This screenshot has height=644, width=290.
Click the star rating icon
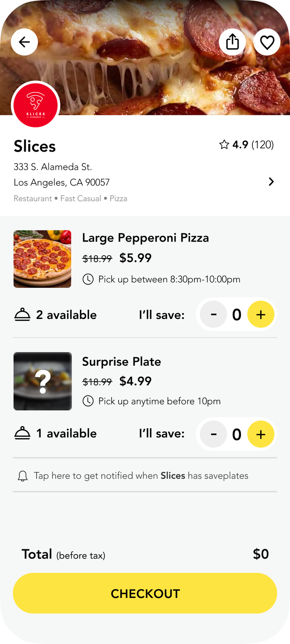click(x=224, y=145)
